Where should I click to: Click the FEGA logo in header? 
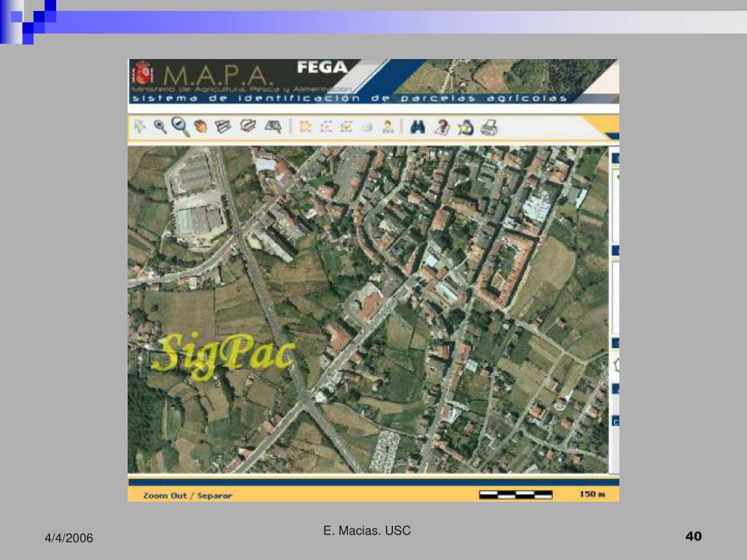pos(322,67)
